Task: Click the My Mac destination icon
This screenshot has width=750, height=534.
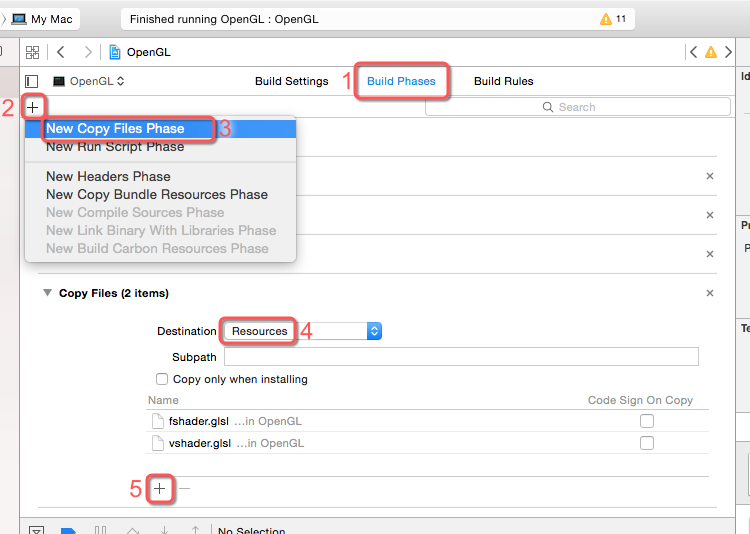Action: click(x=19, y=19)
